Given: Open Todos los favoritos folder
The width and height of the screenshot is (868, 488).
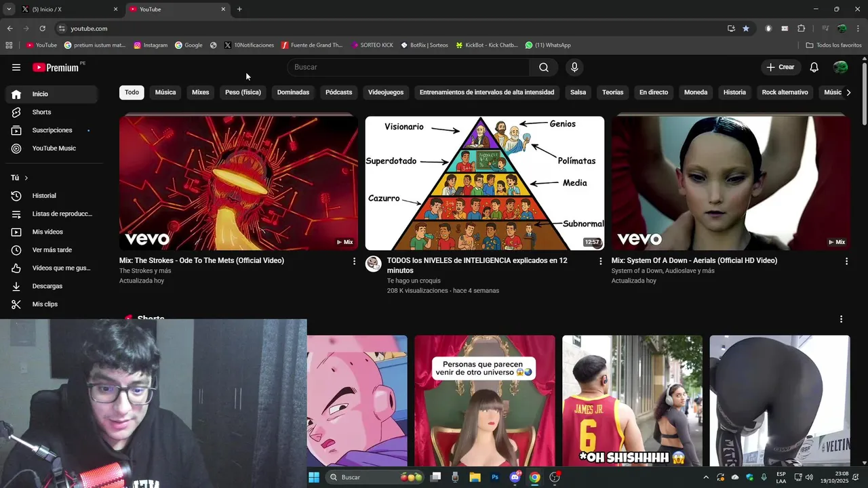Looking at the screenshot, I should (833, 45).
